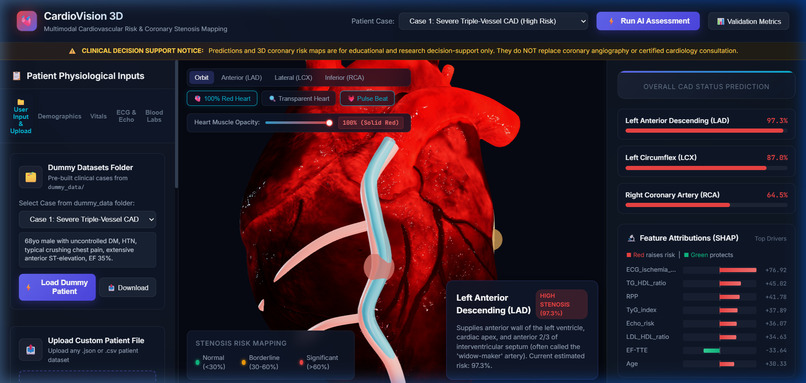Click the -33.64 SHAP value
The width and height of the screenshot is (806, 383).
point(776,351)
